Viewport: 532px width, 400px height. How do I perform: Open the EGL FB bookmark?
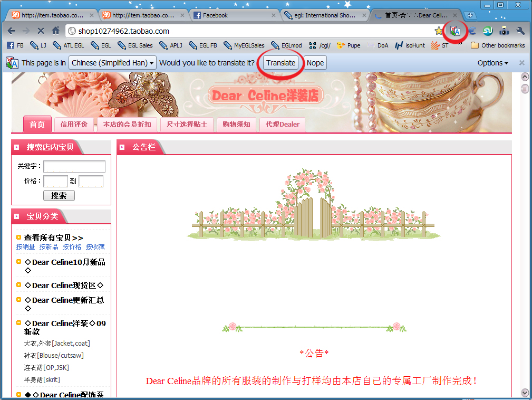203,45
